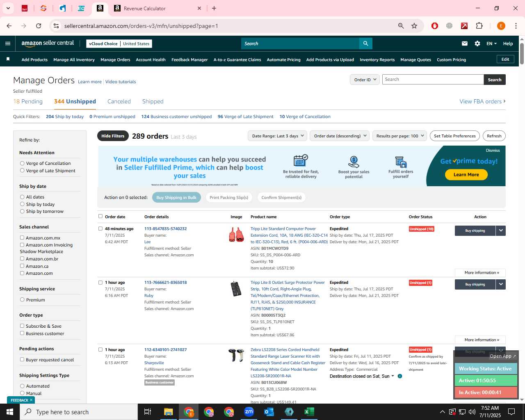Screen dimensions: 525x420
Task: Open the Order ID search type dropdown
Action: pyautogui.click(x=365, y=80)
